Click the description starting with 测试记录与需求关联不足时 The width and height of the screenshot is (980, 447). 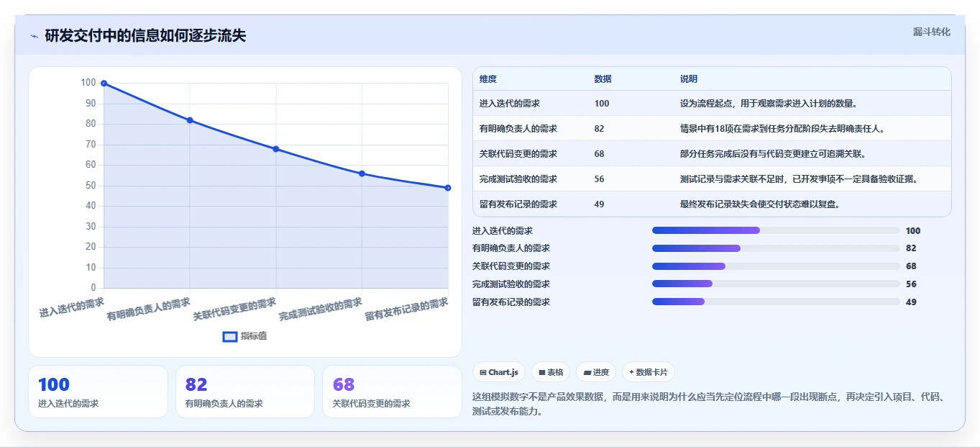click(x=800, y=179)
